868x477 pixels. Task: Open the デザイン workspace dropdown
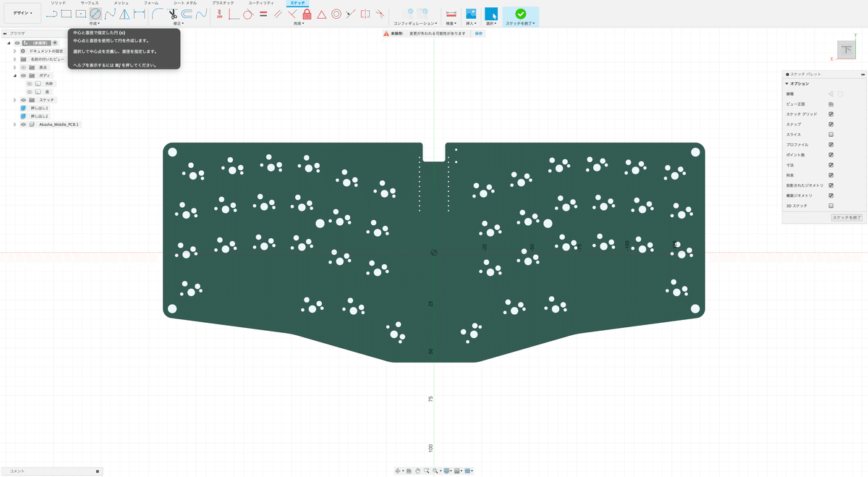[22, 13]
